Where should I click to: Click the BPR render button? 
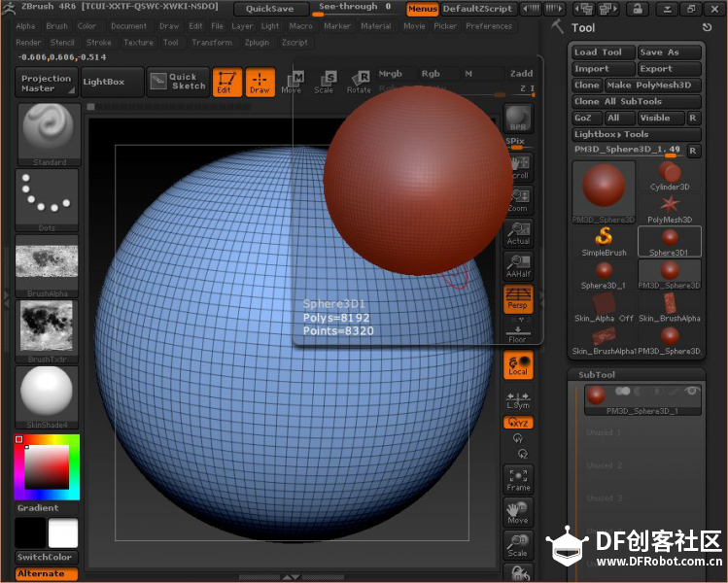click(518, 119)
